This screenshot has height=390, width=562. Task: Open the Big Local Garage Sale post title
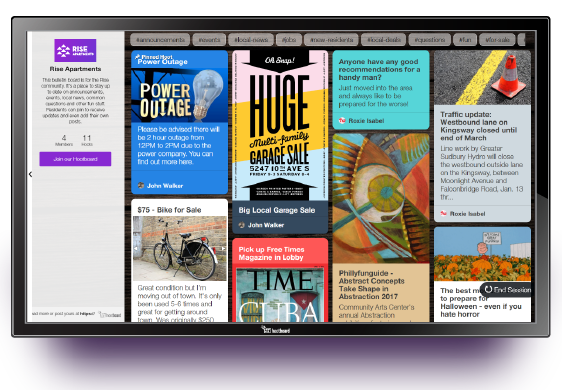point(277,210)
